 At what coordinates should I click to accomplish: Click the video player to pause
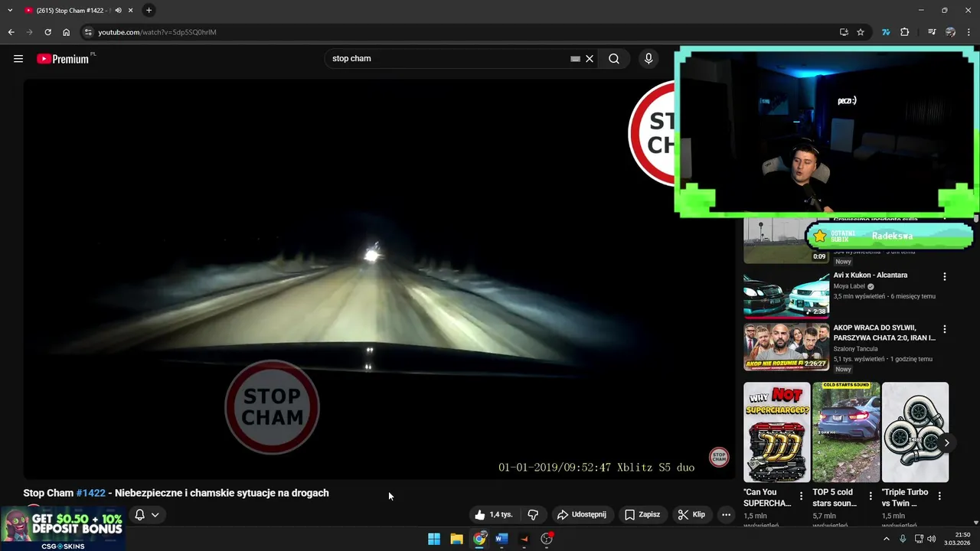(379, 279)
